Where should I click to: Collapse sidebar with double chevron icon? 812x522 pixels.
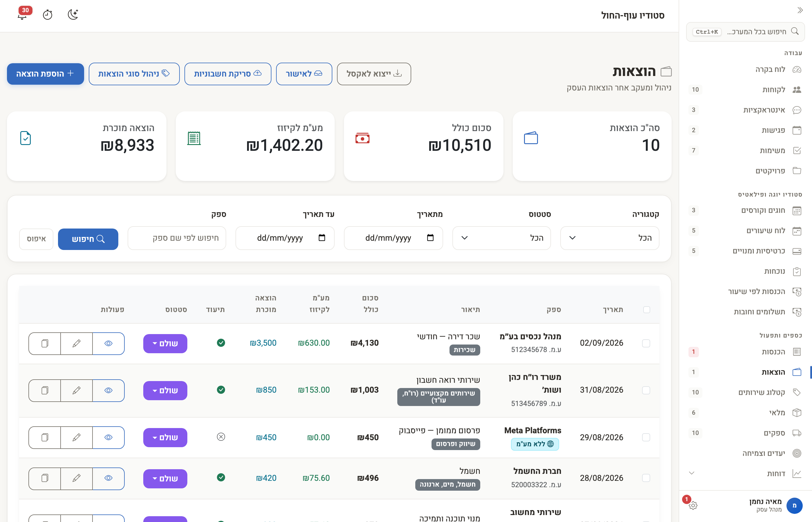800,10
